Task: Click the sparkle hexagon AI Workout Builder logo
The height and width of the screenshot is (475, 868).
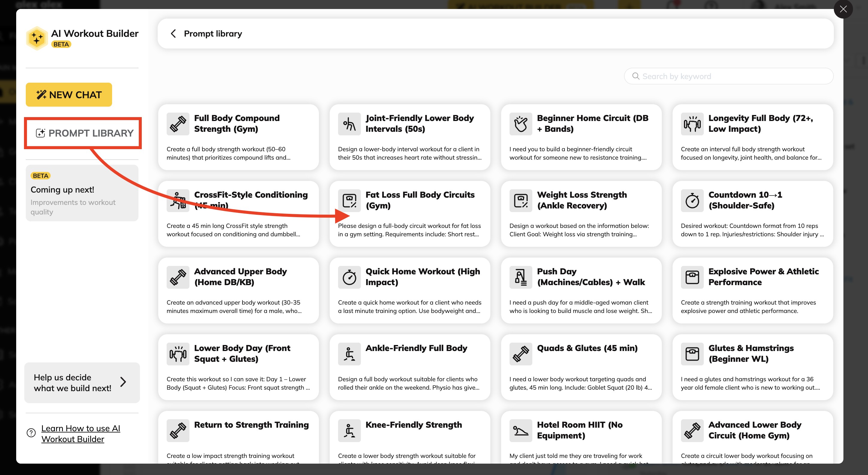Action: tap(37, 38)
